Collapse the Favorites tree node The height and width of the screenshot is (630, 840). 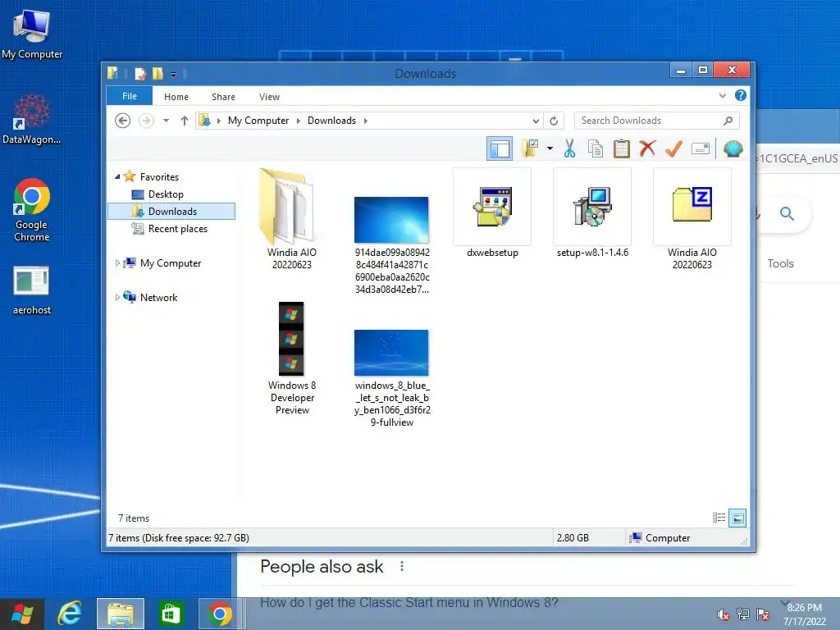[x=117, y=177]
